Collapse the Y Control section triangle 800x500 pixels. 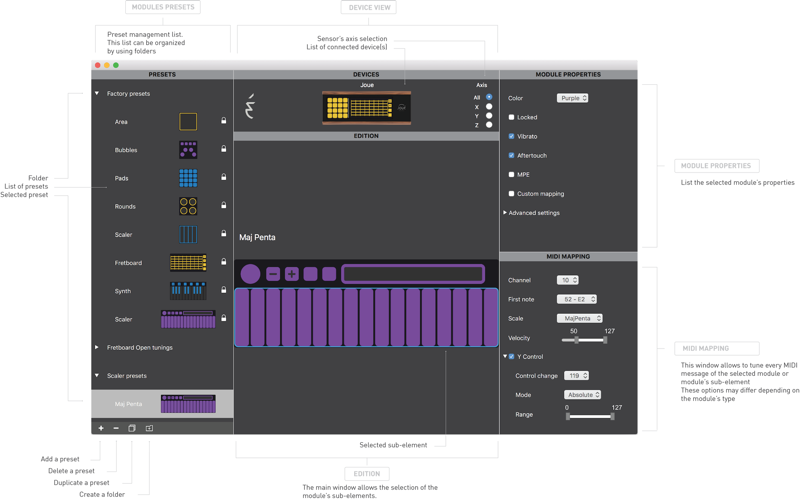coord(505,357)
